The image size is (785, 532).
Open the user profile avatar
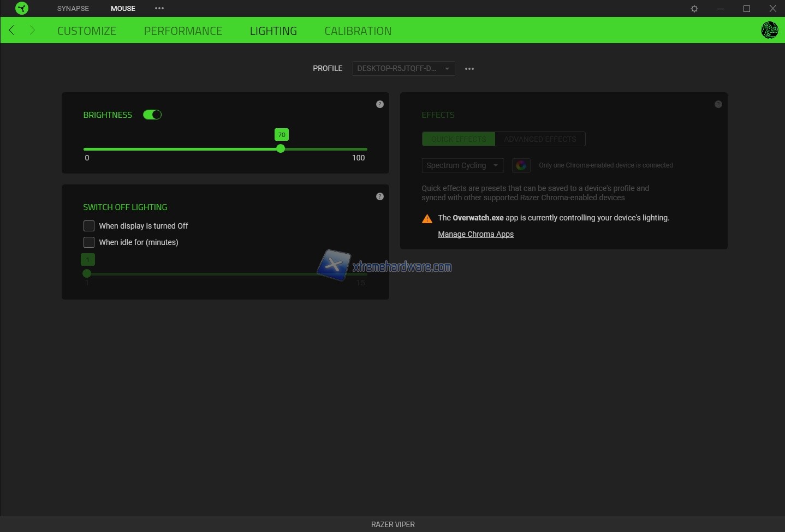point(769,30)
